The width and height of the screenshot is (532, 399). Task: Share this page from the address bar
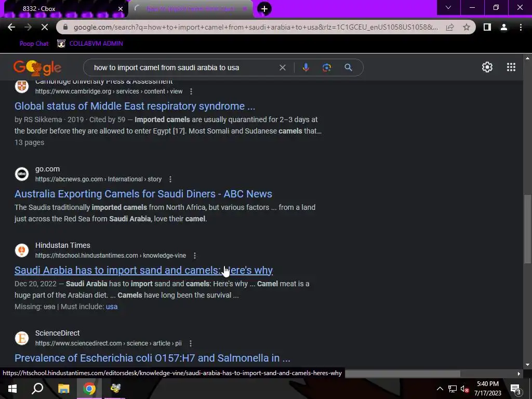tap(450, 27)
